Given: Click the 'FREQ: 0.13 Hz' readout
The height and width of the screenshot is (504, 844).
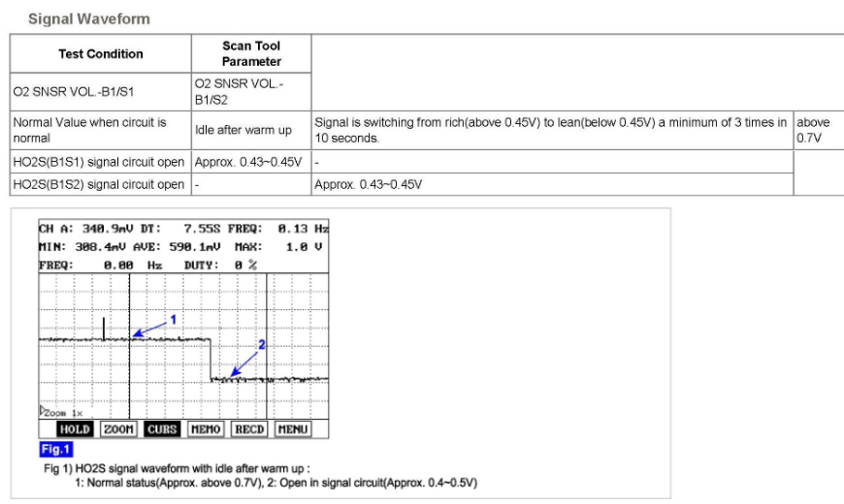Looking at the screenshot, I should pyautogui.click(x=277, y=229).
